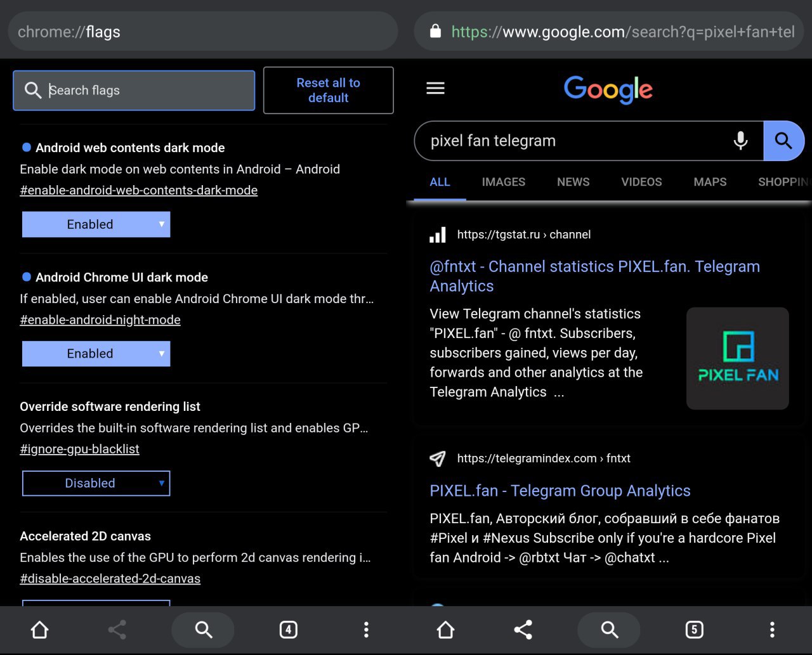
Task: Open the tab switcher showing 5 tabs
Action: coord(694,630)
